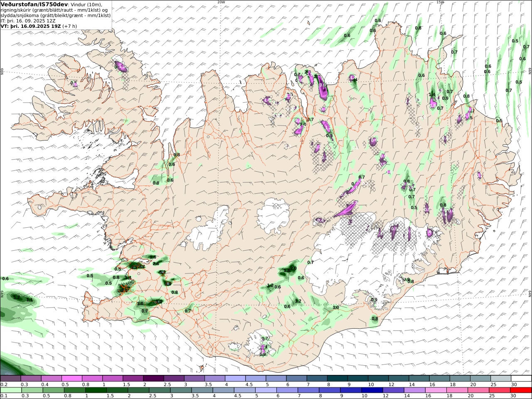532x399 pixels.
Task: Click the legend line "slydda/snjókoma (grátt/bleikt/grænt - mm/1klst)"
Action: [56, 15]
